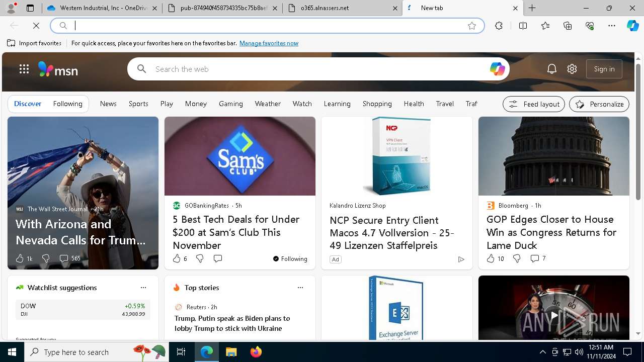The image size is (644, 362).
Task: Like the Sam's Club article
Action: click(x=177, y=258)
